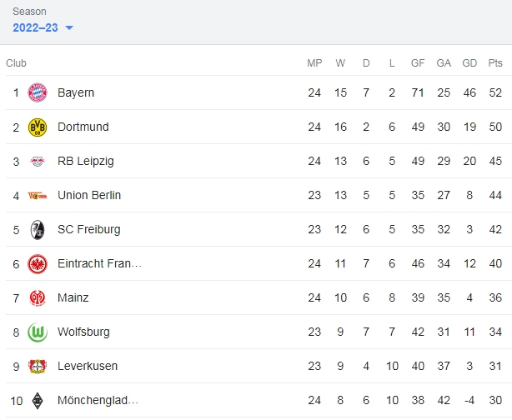Viewport: 512px width, 420px height.
Task: Select the Union Berlin club name
Action: pos(89,195)
